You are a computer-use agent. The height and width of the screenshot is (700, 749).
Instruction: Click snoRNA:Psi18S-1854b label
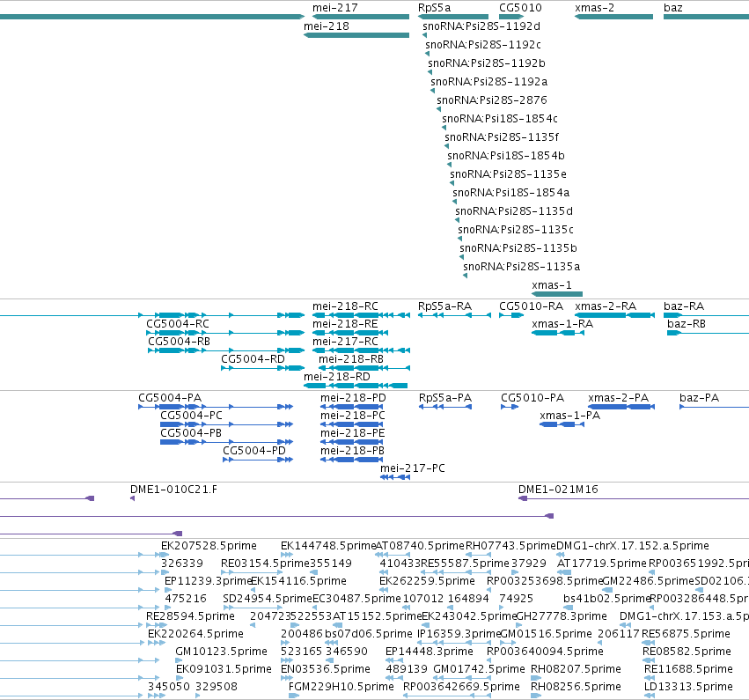pos(506,156)
